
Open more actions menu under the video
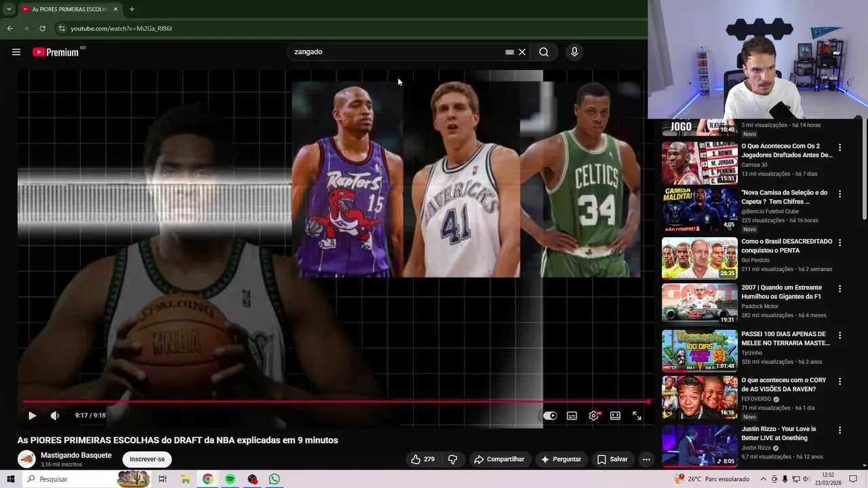pos(646,459)
